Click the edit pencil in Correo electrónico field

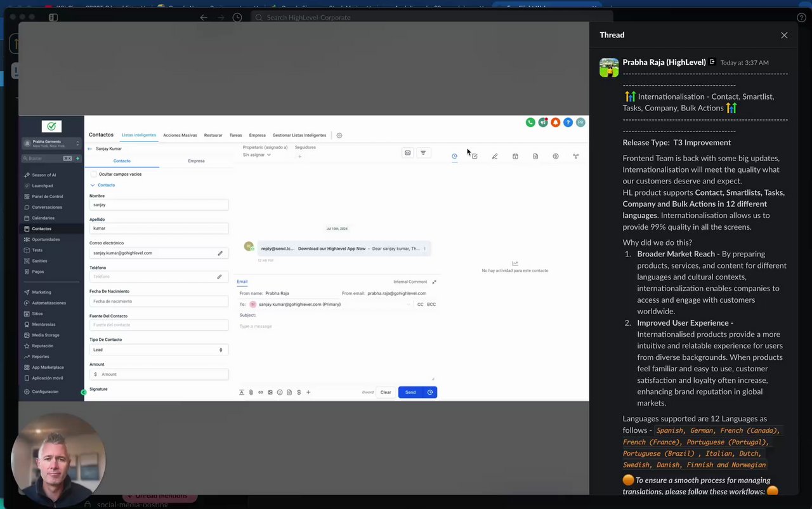pos(220,253)
